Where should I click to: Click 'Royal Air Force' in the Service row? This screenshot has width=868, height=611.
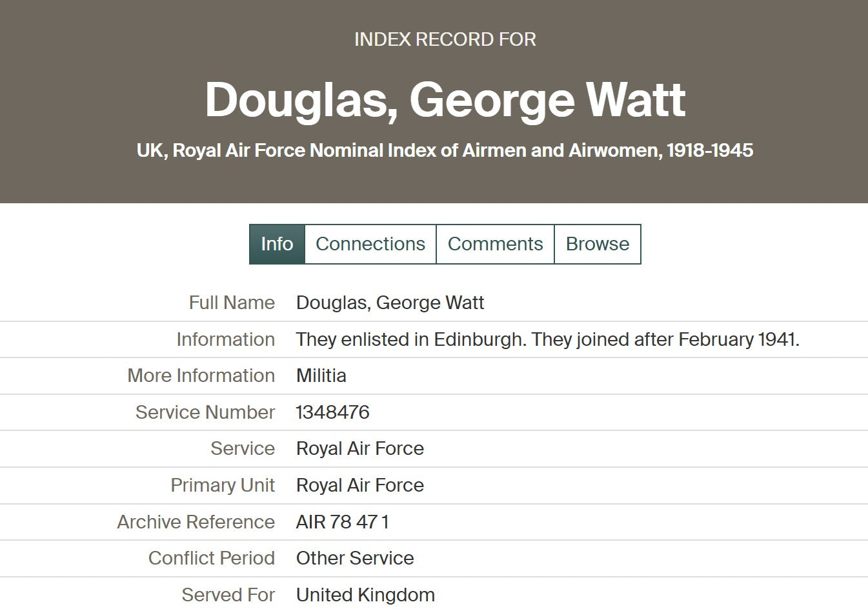point(360,448)
